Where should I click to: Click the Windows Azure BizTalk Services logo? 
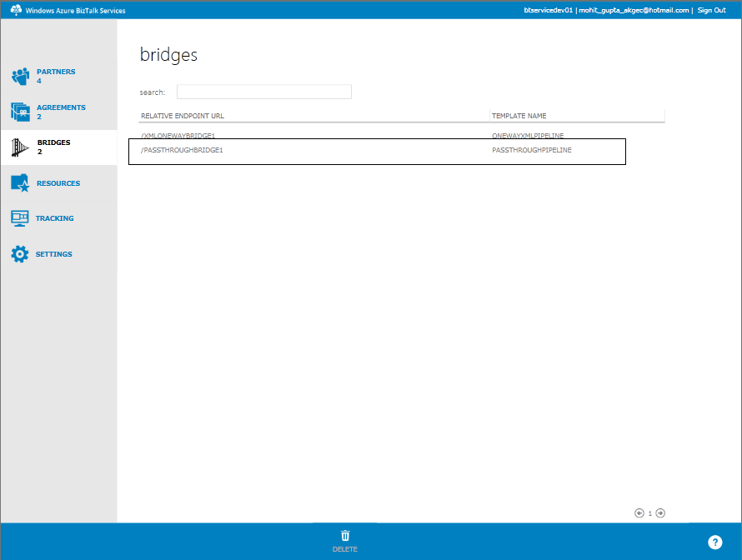pos(16,10)
